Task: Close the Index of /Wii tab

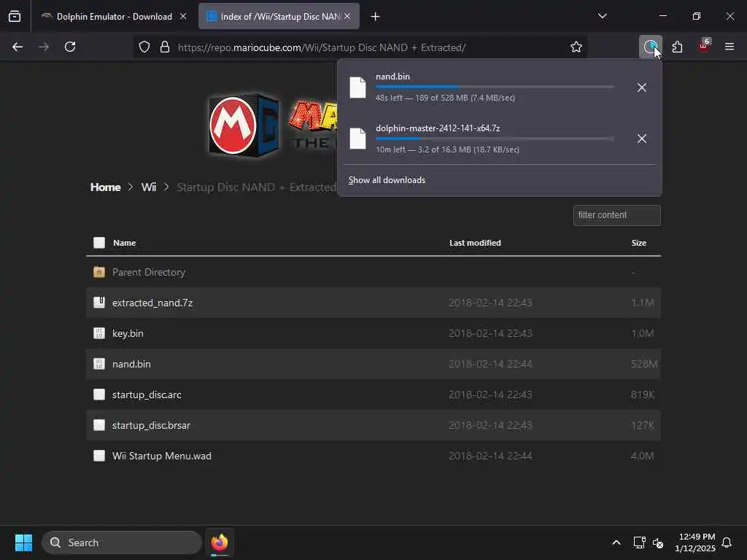Action: 347,16
